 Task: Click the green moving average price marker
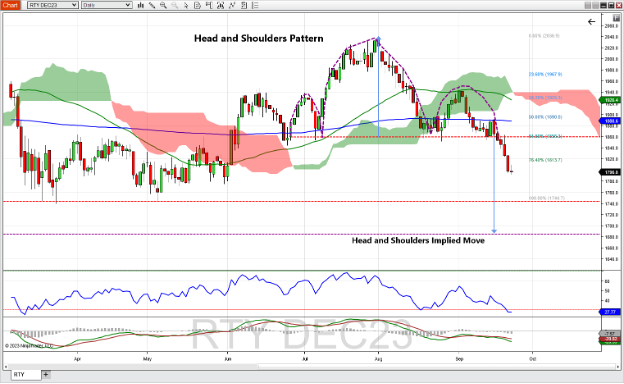pos(609,100)
